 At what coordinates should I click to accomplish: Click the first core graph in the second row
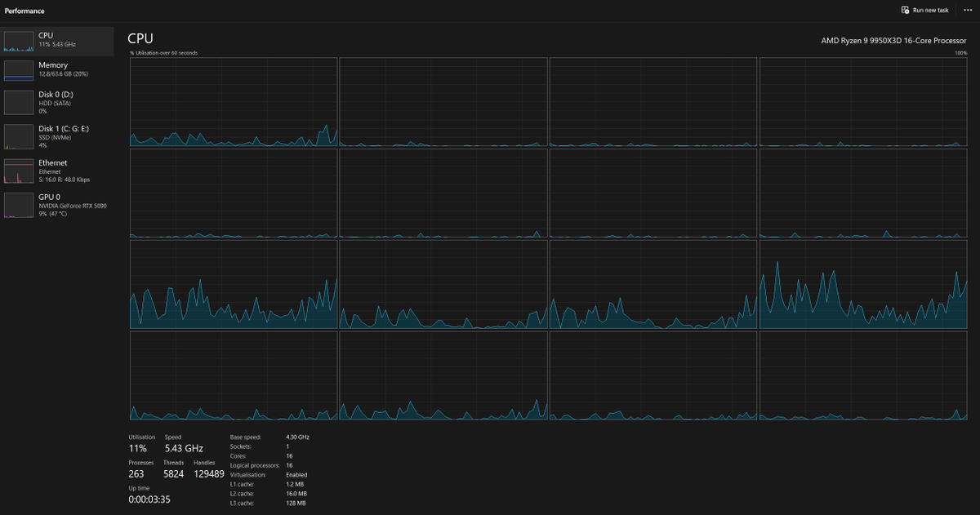click(234, 193)
